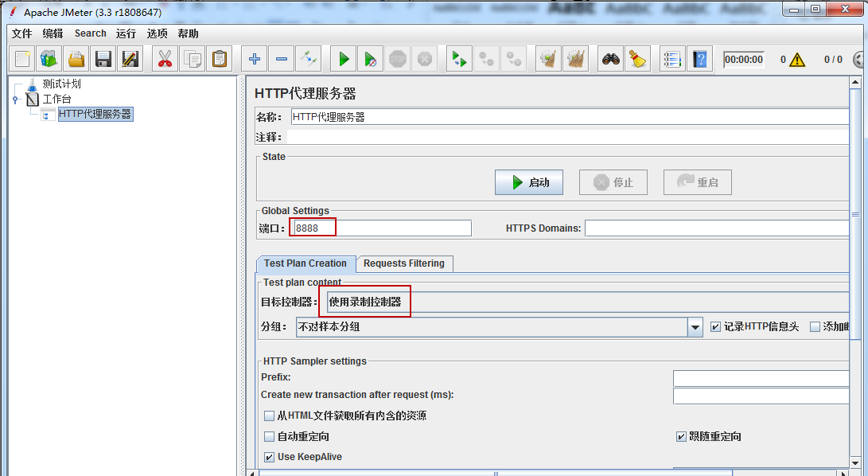Image resolution: width=868 pixels, height=476 pixels.
Task: Click the Reset search broom icon
Action: pyautogui.click(x=638, y=59)
